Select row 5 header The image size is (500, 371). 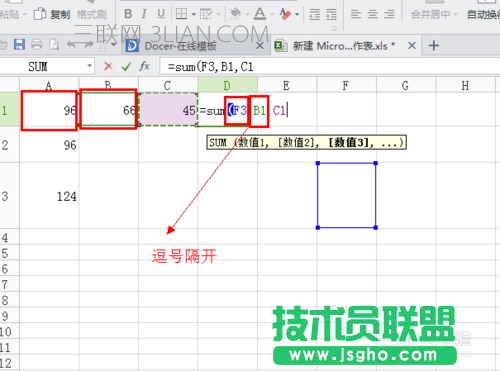(x=9, y=253)
